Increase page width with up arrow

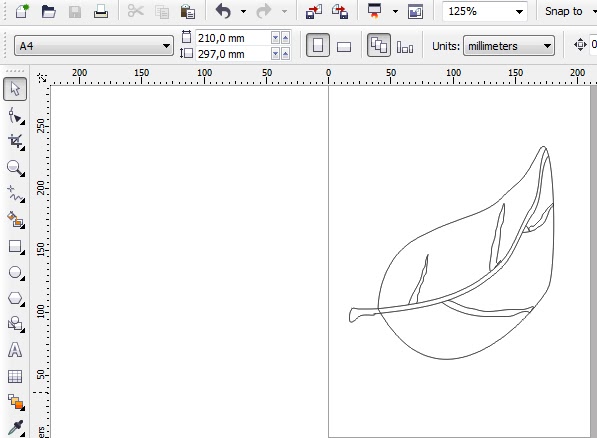pos(285,38)
